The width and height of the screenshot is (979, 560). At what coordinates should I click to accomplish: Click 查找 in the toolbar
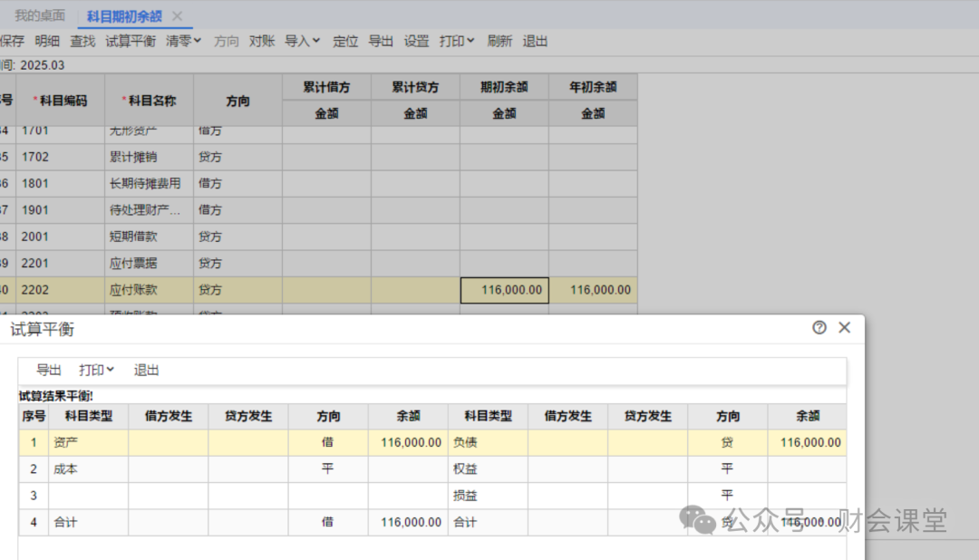[x=82, y=41]
